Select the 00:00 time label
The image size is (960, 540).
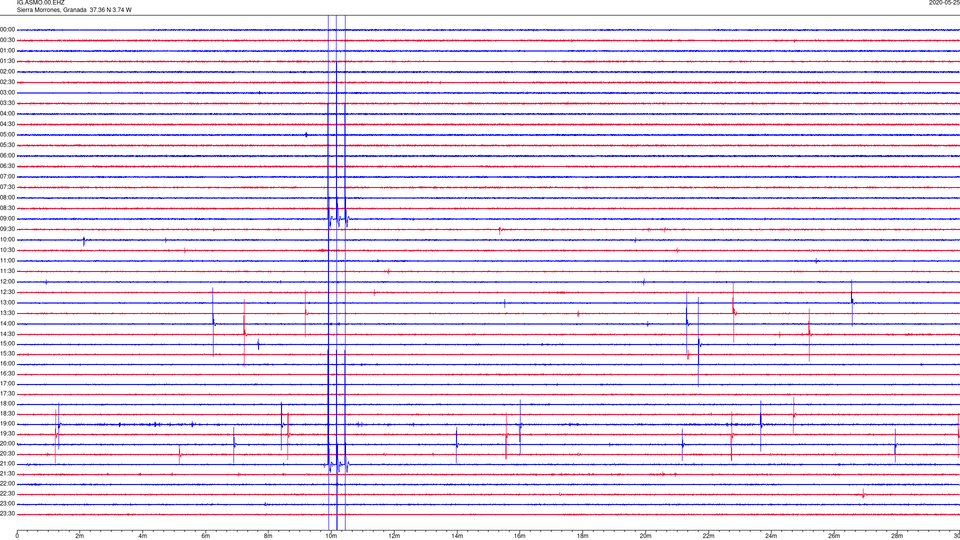point(7,29)
